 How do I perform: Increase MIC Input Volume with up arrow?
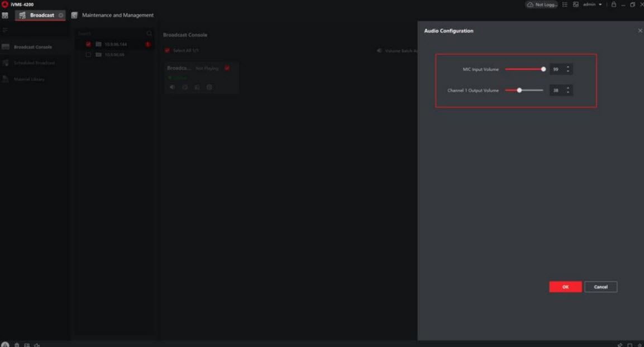[x=568, y=67]
